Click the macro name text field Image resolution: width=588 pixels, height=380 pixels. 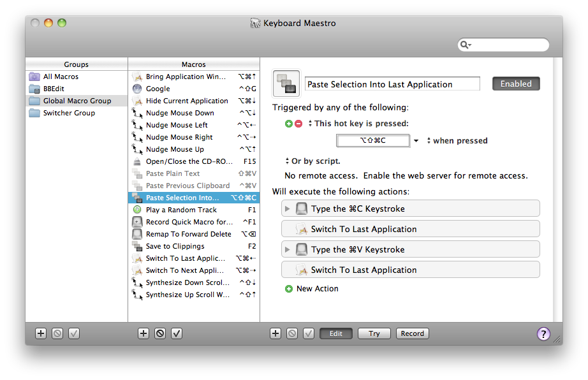point(392,84)
